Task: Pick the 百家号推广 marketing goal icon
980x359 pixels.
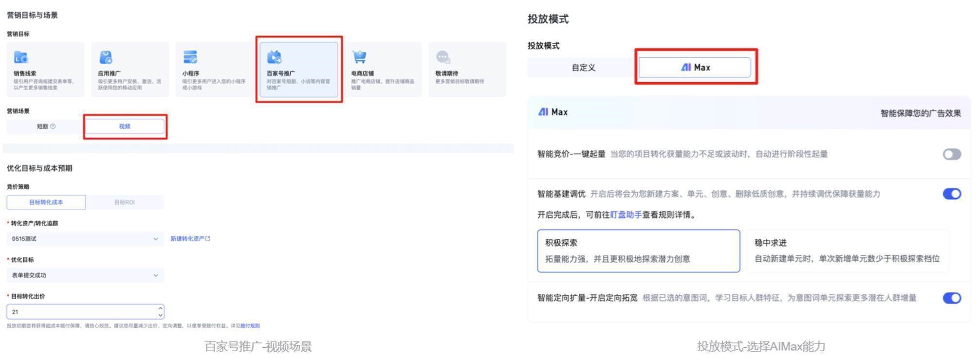Action: pos(275,57)
